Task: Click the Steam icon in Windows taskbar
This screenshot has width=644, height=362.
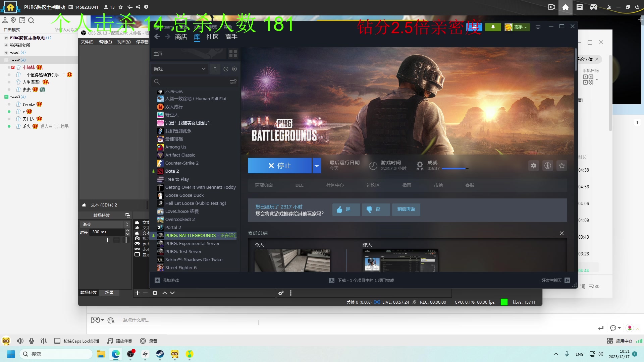Action: tap(160, 354)
